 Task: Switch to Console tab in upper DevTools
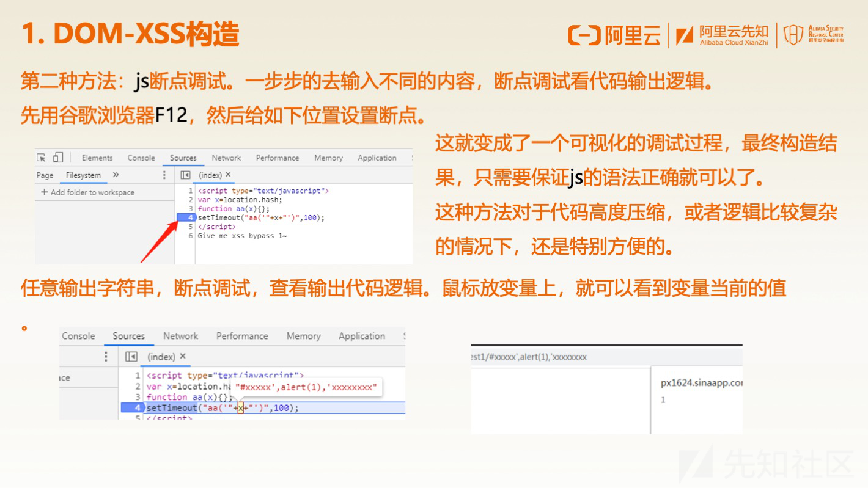tap(141, 158)
